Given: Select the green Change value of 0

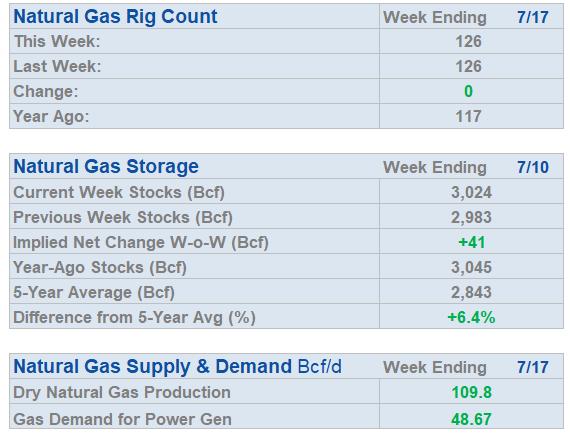Looking at the screenshot, I should click(x=468, y=91).
